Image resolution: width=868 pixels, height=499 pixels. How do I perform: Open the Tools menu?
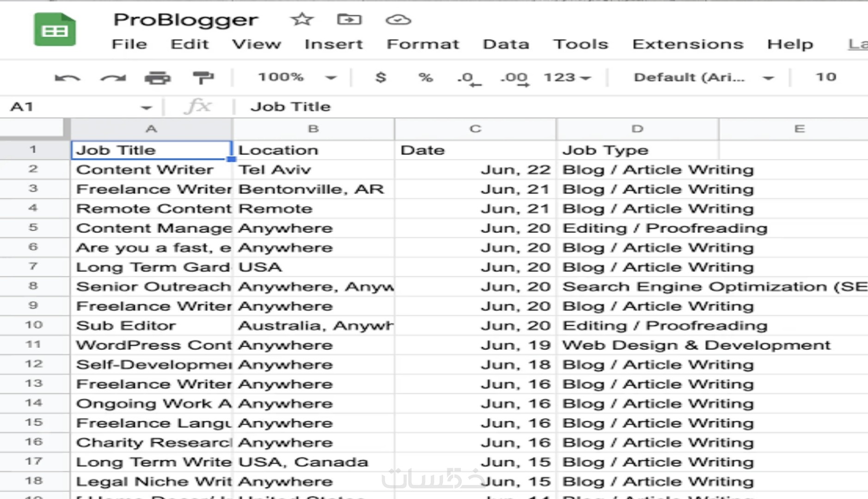pyautogui.click(x=581, y=44)
